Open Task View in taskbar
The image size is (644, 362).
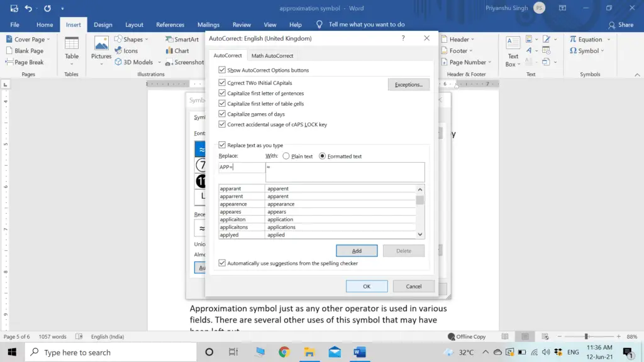point(233,352)
